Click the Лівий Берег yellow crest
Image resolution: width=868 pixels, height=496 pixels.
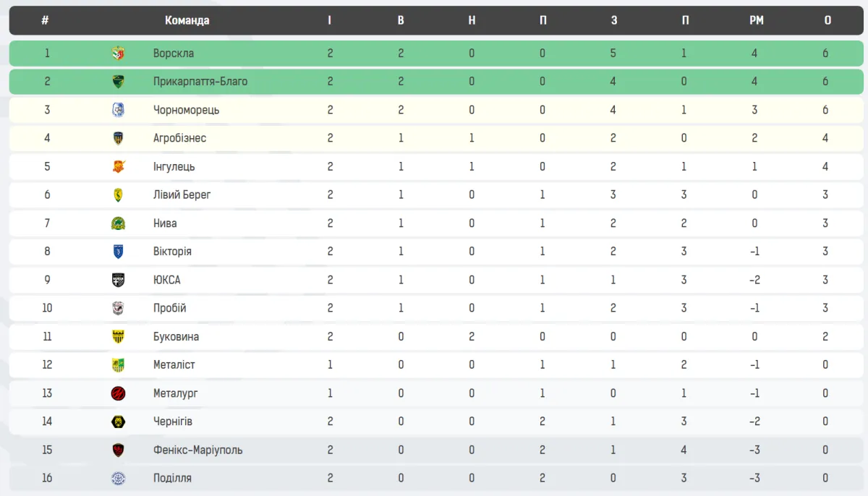pos(118,194)
